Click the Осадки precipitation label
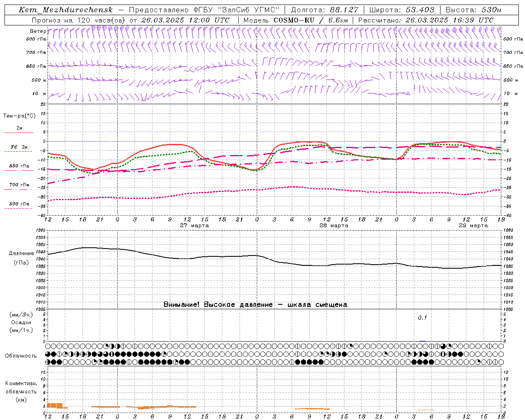 tap(21, 322)
